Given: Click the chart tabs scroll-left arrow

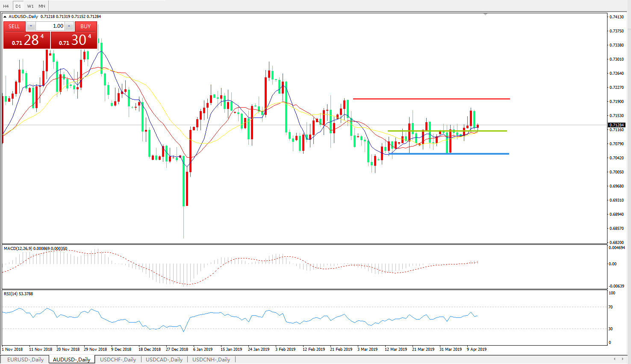Looking at the screenshot, I should pyautogui.click(x=614, y=359).
